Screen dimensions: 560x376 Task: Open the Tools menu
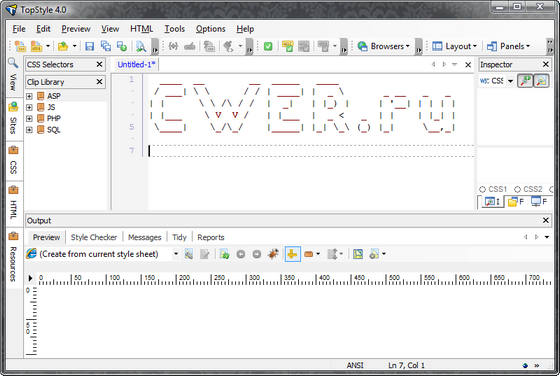pyautogui.click(x=174, y=29)
